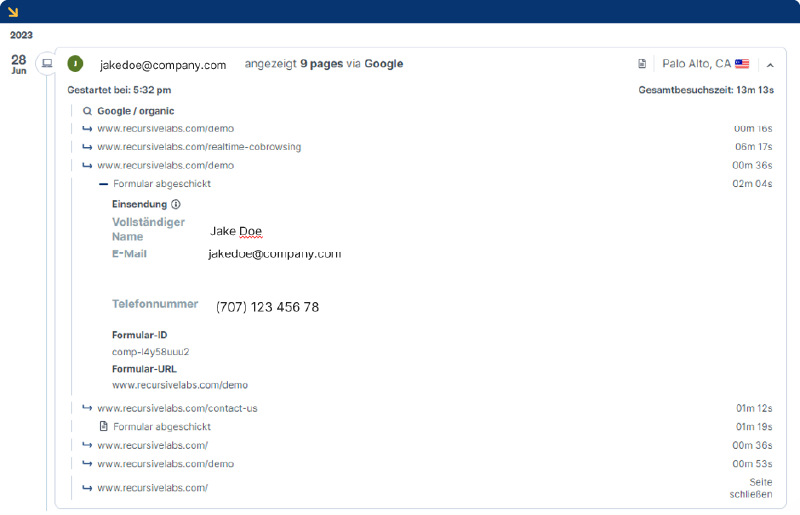The height and width of the screenshot is (515, 800).
Task: Click the Formular-ID value comp-l4y58uuu2
Action: pos(151,352)
